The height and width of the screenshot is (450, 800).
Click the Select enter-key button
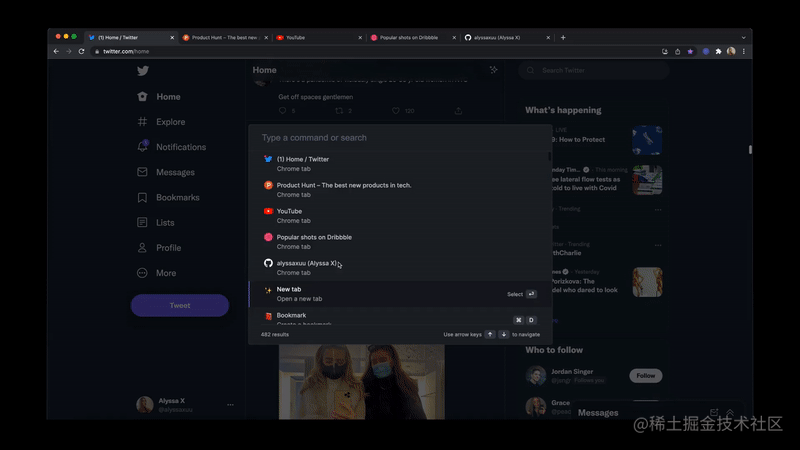(x=531, y=294)
